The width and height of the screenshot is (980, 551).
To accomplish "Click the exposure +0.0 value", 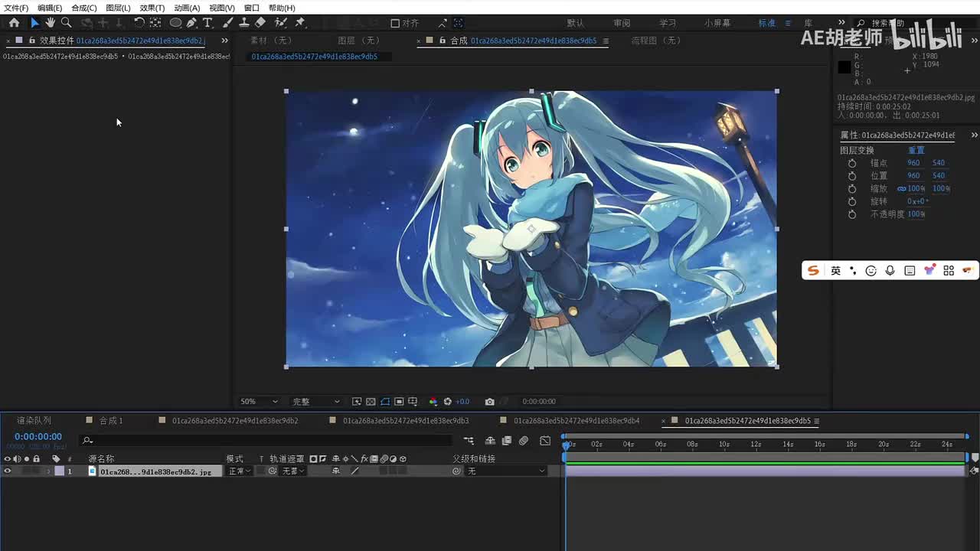I will [462, 401].
